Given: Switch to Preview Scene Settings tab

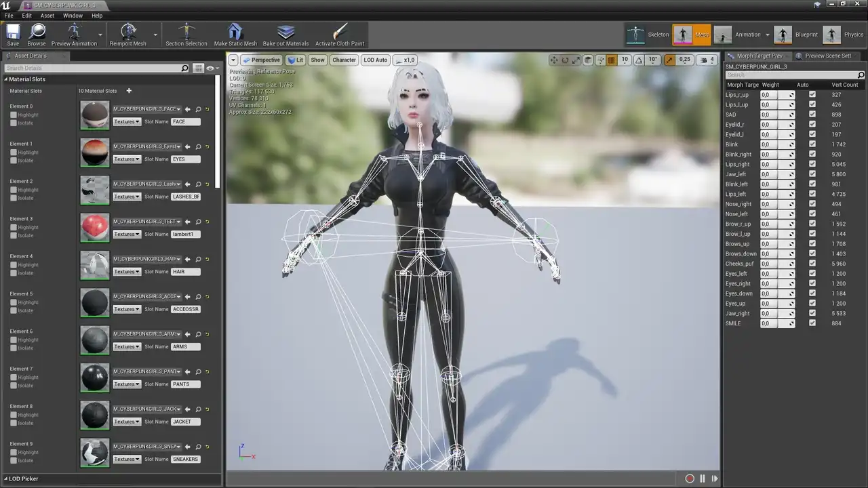Looking at the screenshot, I should [x=827, y=56].
